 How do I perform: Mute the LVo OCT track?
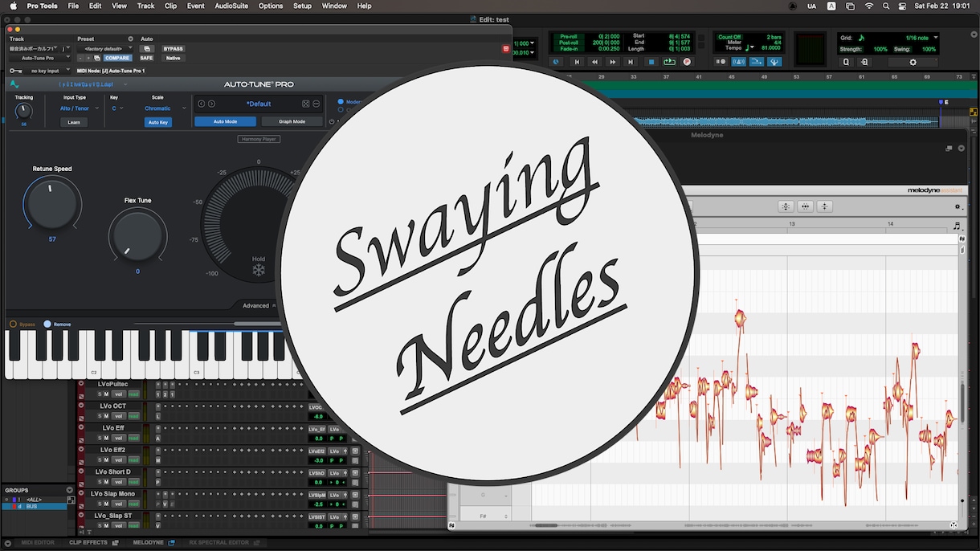(x=106, y=416)
